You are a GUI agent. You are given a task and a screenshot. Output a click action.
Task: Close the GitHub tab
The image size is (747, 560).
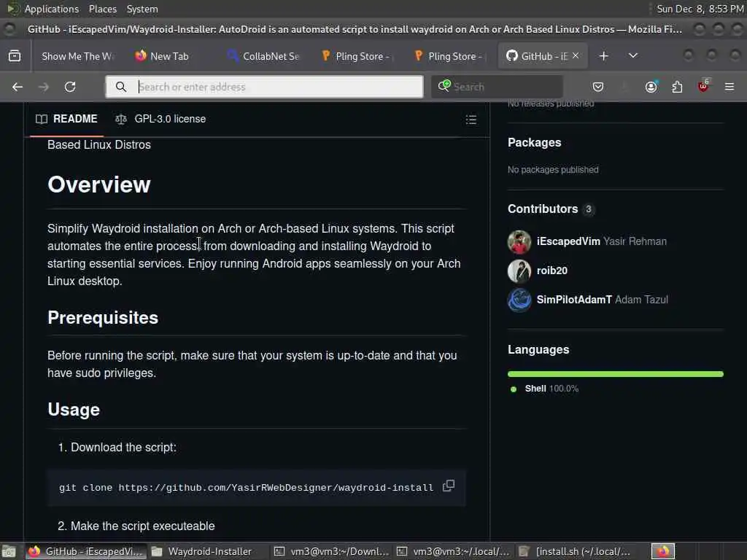click(576, 55)
